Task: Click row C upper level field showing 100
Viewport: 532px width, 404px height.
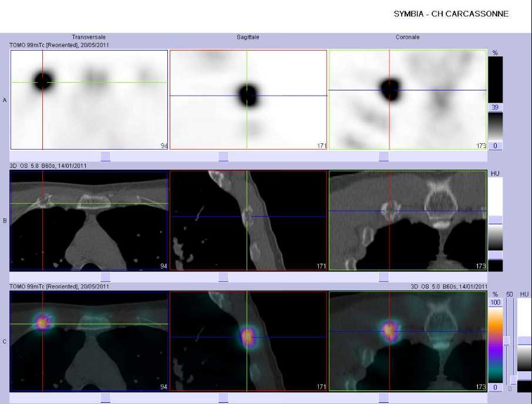Action: tap(496, 302)
